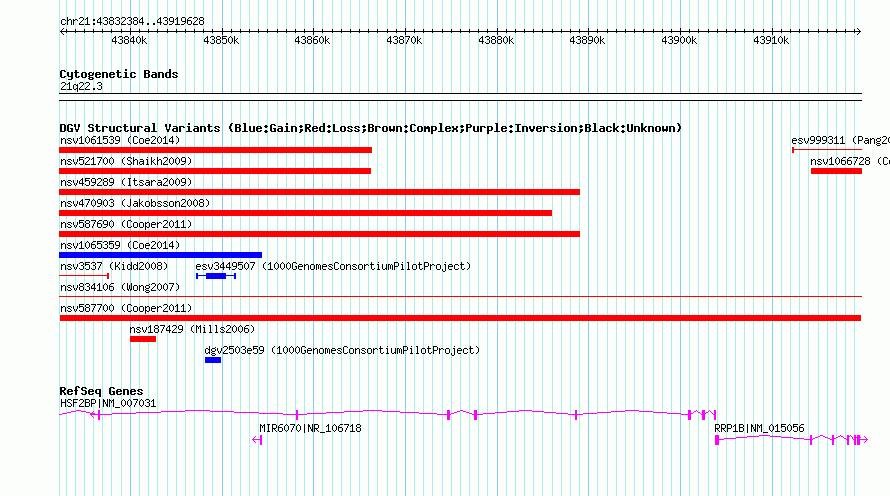Viewport: 890px width, 496px height.
Task: Click the nsv470903 (Jakobsson2008) label
Action: (x=135, y=203)
